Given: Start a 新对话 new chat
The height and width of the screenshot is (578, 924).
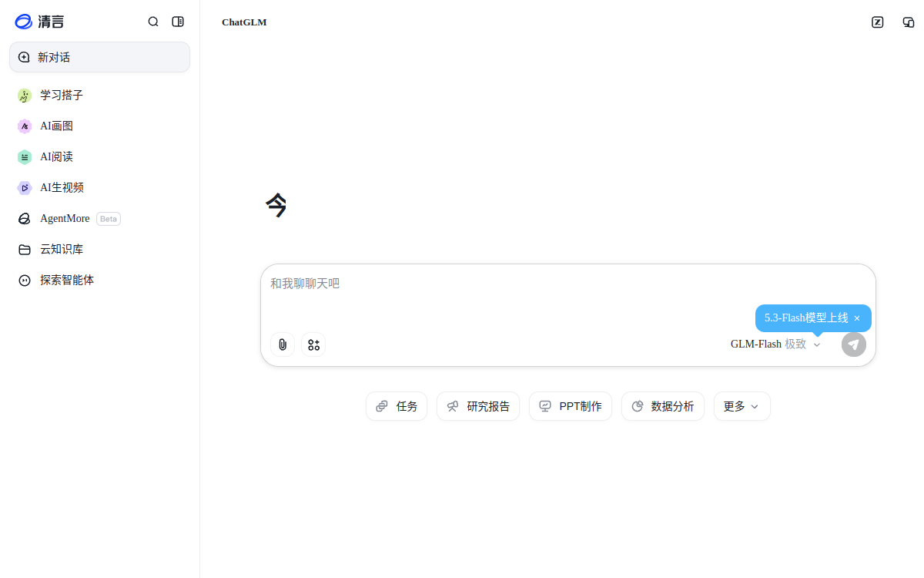Looking at the screenshot, I should pyautogui.click(x=99, y=57).
